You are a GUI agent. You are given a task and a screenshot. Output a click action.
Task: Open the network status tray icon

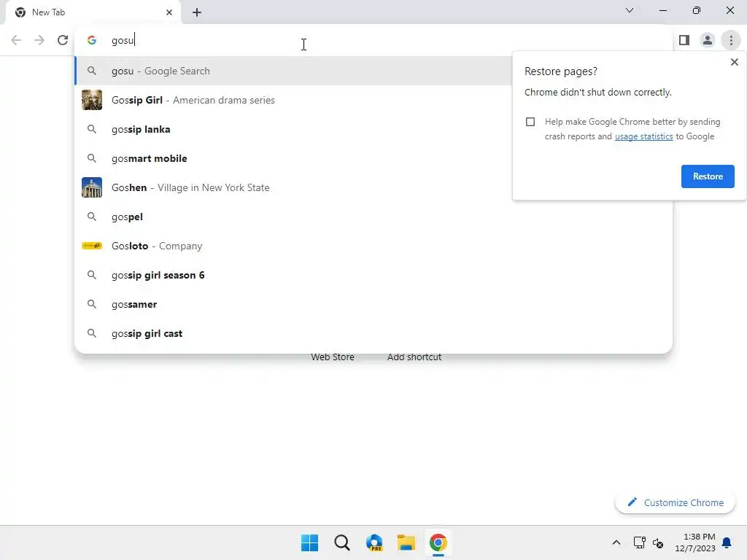639,542
